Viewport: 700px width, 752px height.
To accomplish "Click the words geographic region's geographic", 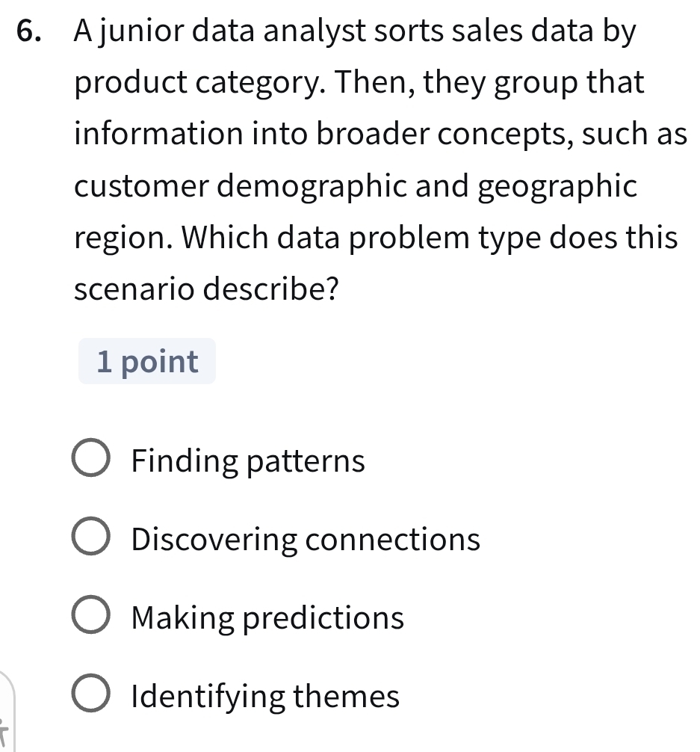I will click(x=557, y=186).
